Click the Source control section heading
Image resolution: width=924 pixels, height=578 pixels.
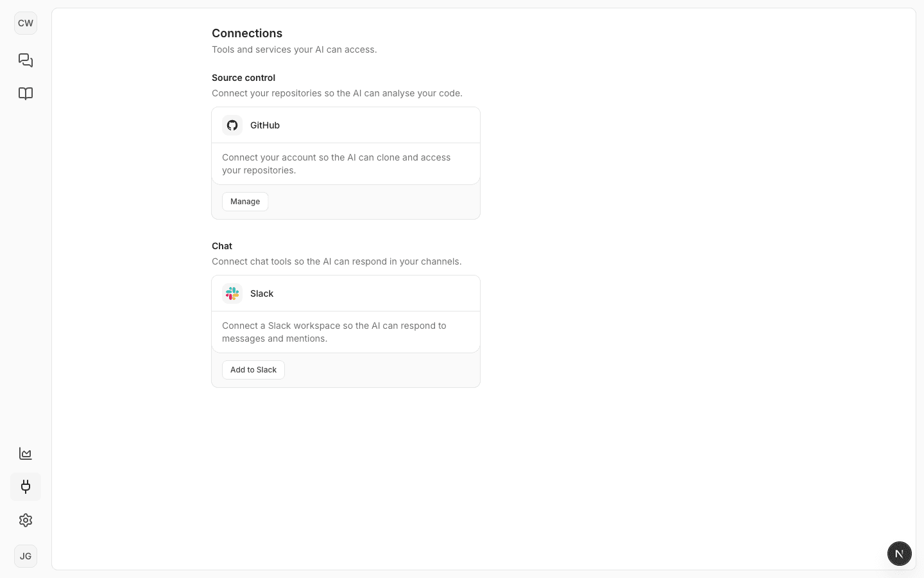tap(243, 78)
